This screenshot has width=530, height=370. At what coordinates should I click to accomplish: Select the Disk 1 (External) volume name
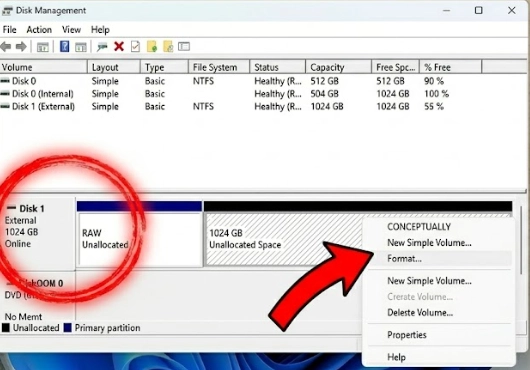[x=43, y=106]
